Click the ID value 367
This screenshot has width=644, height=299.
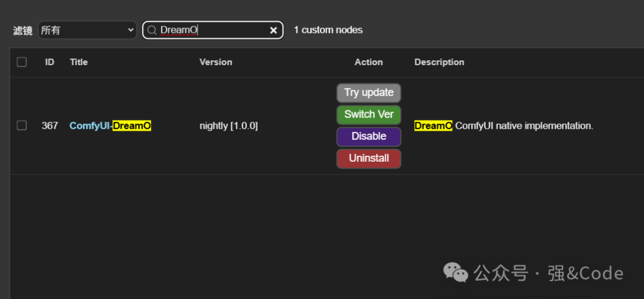coord(49,126)
